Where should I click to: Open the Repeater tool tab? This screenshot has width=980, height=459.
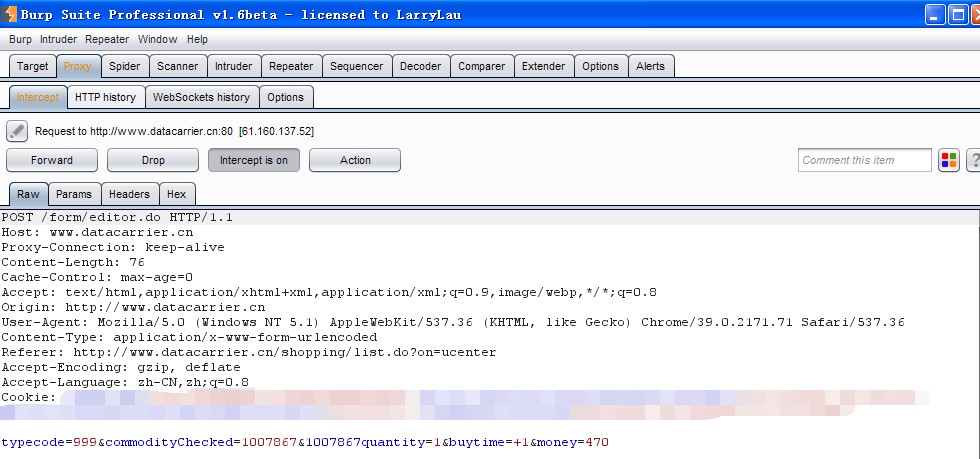coord(291,66)
